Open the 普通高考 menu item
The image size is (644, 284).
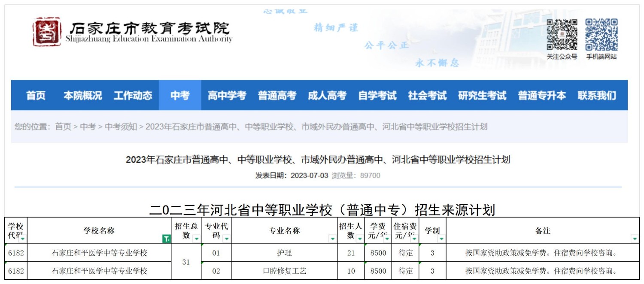point(277,95)
